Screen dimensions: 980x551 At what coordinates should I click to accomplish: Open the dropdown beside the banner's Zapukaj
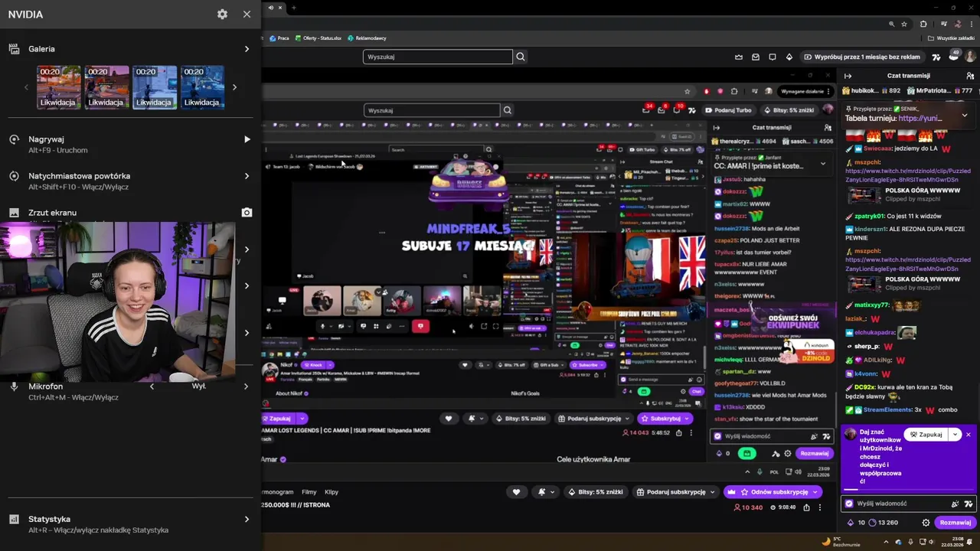[955, 435]
